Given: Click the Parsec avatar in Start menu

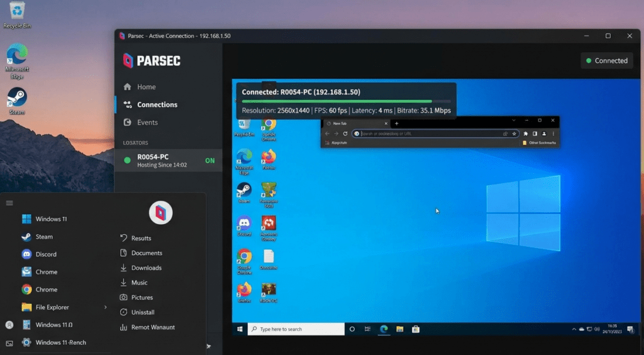Looking at the screenshot, I should (160, 213).
